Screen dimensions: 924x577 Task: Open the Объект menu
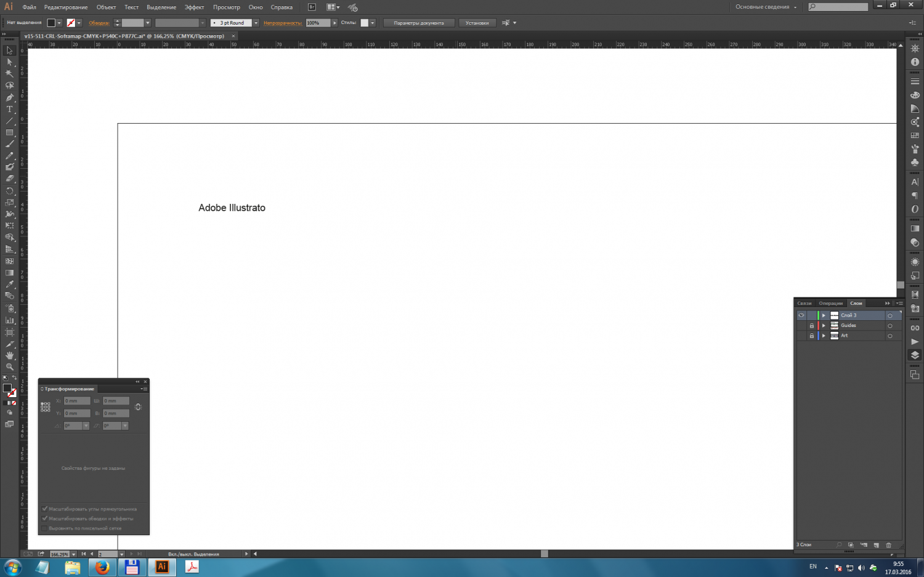click(106, 7)
